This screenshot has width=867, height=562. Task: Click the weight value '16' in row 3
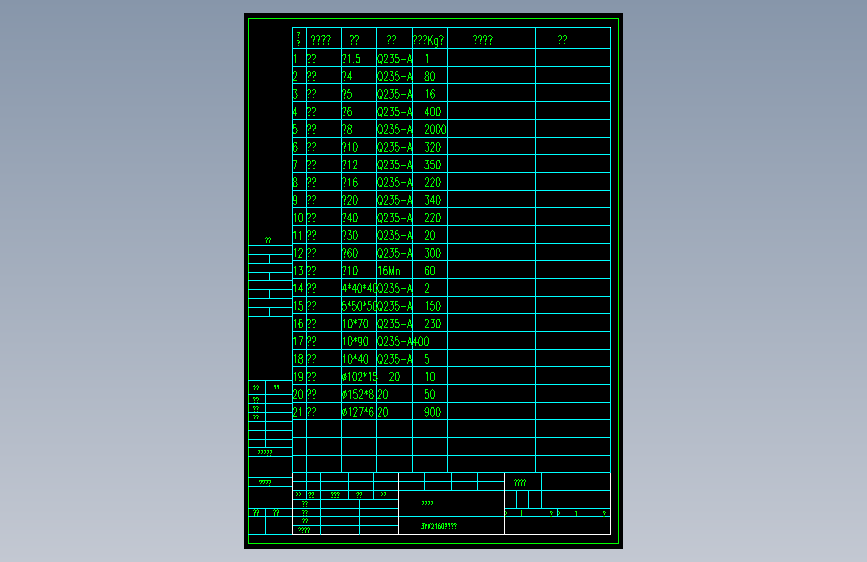[x=430, y=94]
